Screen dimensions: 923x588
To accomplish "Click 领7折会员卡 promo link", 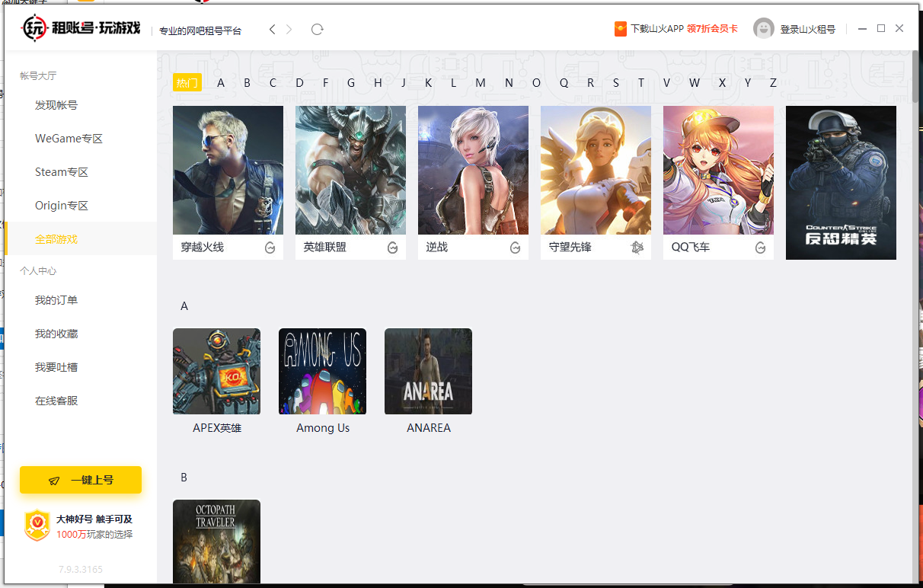I will tap(712, 29).
